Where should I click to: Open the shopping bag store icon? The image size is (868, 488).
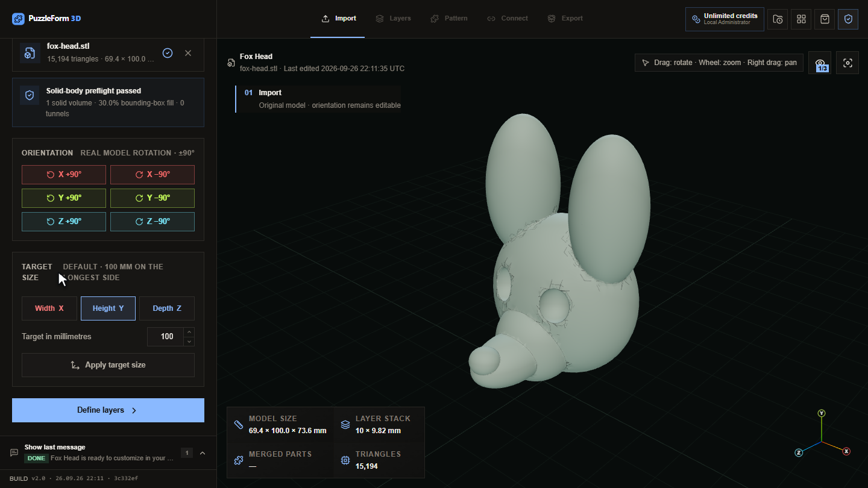825,19
